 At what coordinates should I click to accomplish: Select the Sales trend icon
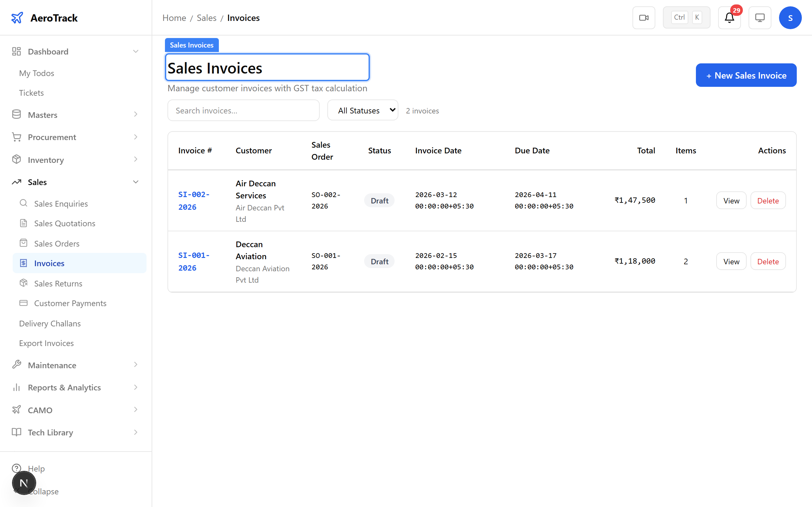pyautogui.click(x=16, y=181)
